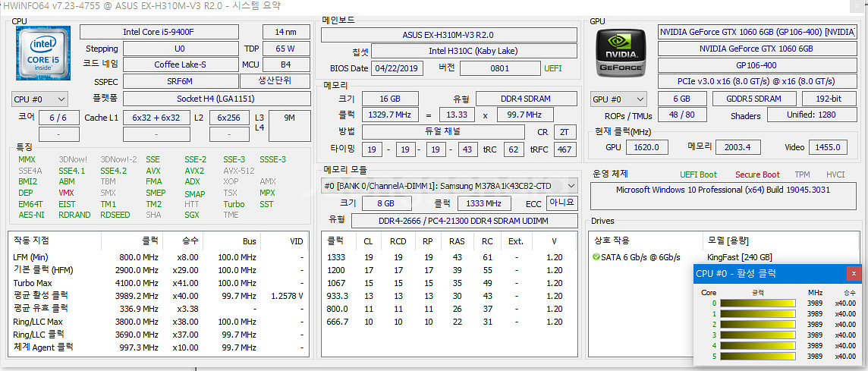The height and width of the screenshot is (371, 868).
Task: Open the CPU #0 selector dropdown
Action: click(x=40, y=99)
